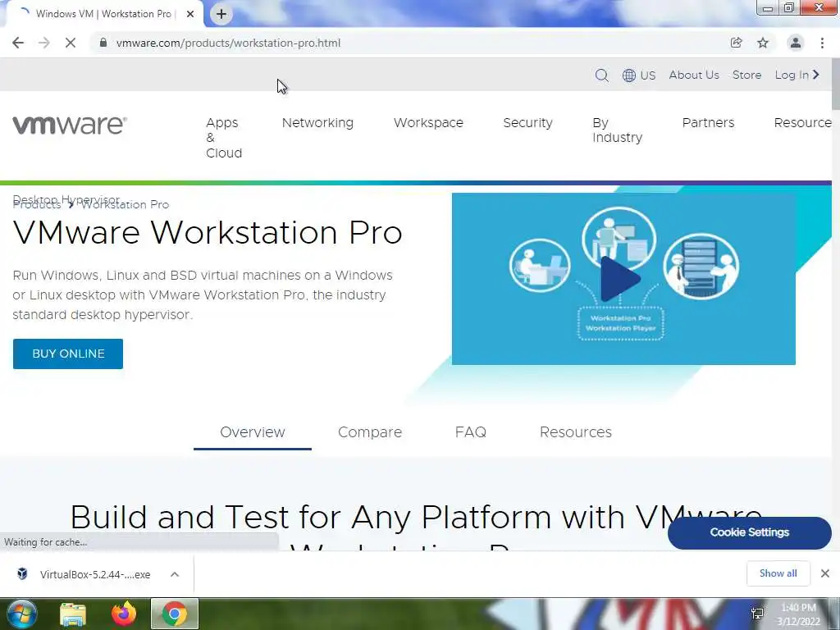This screenshot has width=840, height=630.
Task: Click the network tray icon
Action: (757, 614)
